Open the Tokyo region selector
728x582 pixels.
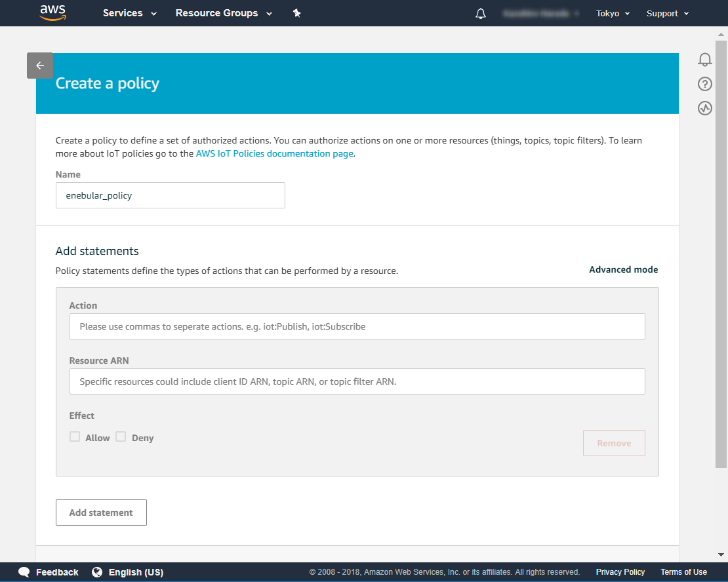(612, 14)
